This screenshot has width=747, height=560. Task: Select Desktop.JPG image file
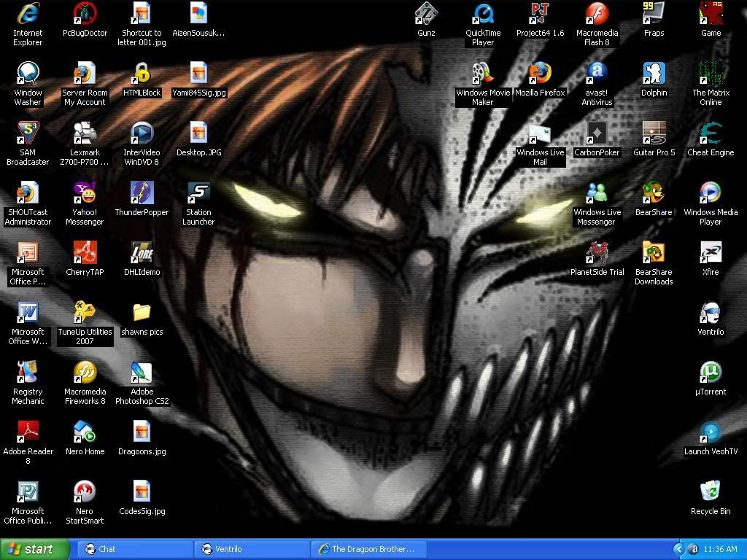(x=198, y=133)
